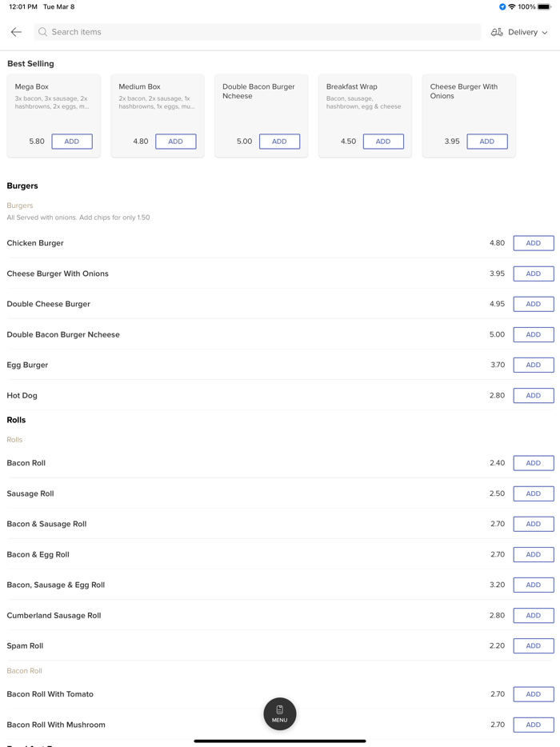Select the Egg Burger item row
The image size is (560, 747).
pyautogui.click(x=240, y=365)
